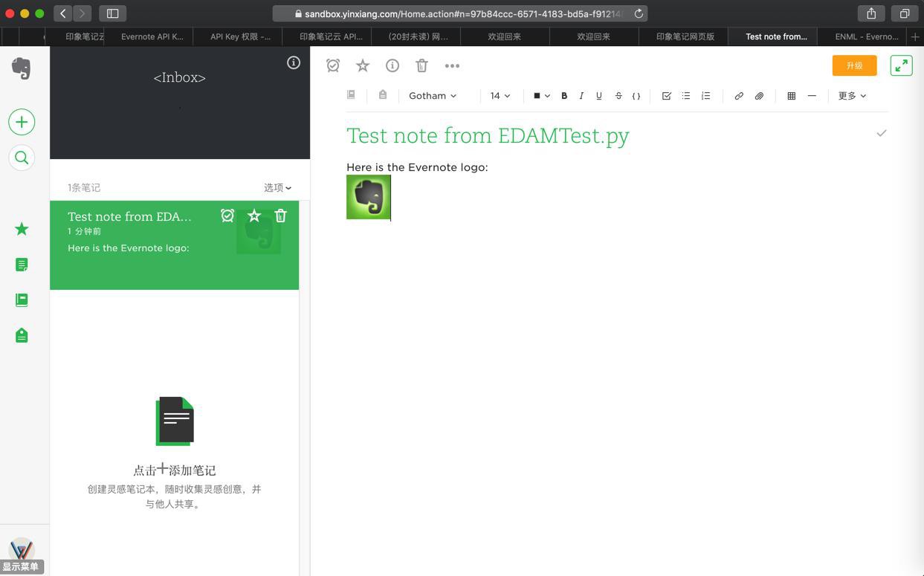
Task: Click the orange 升级 upgrade button
Action: point(855,65)
